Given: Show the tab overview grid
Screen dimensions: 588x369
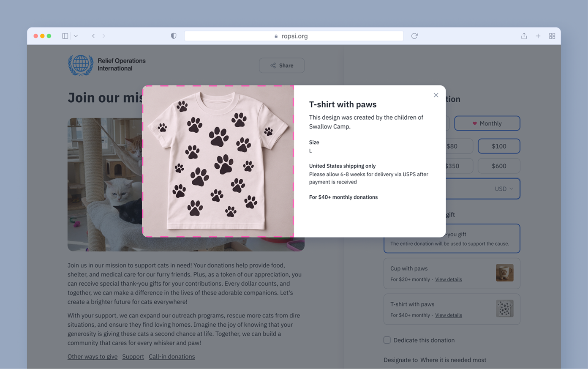Looking at the screenshot, I should pos(552,36).
